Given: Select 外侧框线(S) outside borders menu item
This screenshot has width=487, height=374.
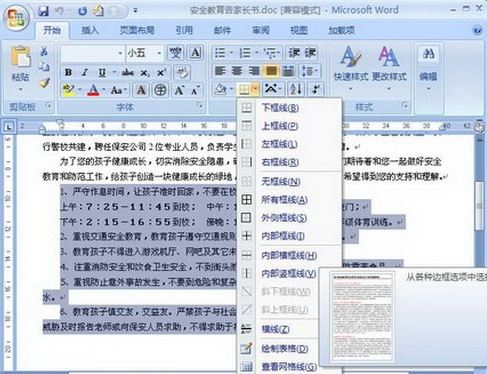Looking at the screenshot, I should pyautogui.click(x=289, y=218).
